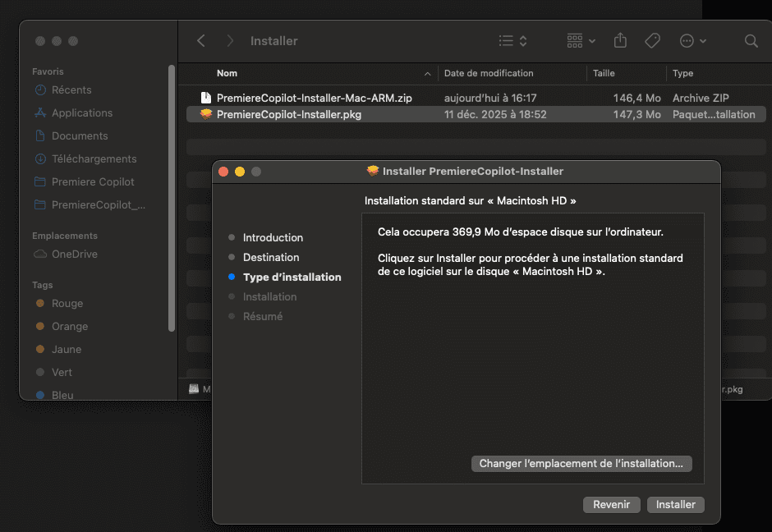Viewport: 772px width, 532px height.
Task: Click the Finder search magnifier
Action: coord(751,41)
